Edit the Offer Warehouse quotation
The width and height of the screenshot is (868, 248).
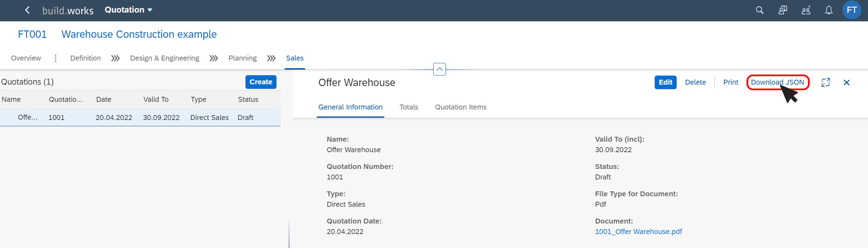[665, 82]
